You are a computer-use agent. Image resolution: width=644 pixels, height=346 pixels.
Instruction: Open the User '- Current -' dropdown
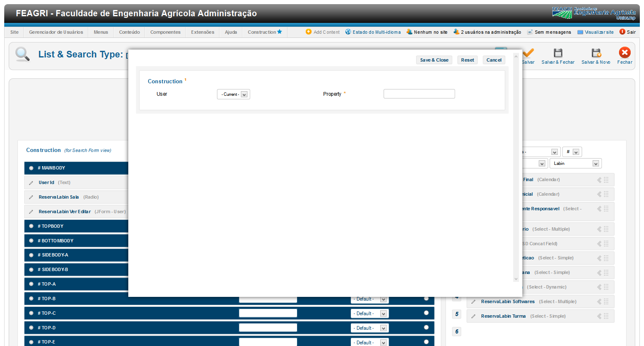pos(233,95)
